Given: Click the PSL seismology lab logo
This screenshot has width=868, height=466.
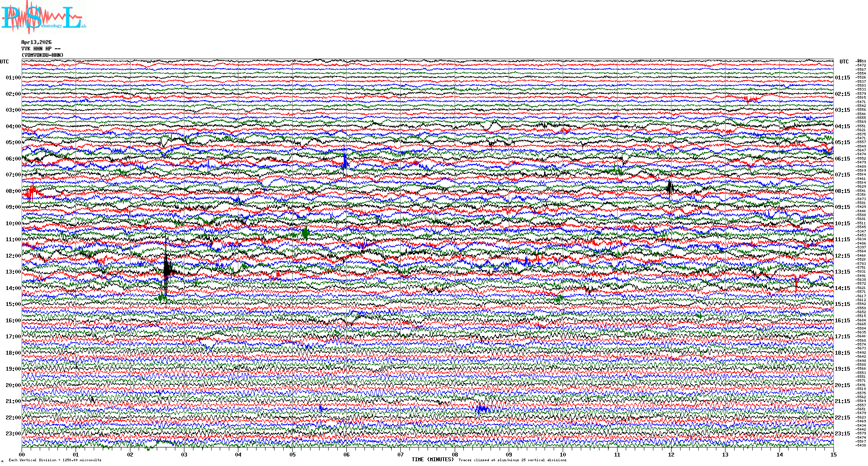Looking at the screenshot, I should click(x=43, y=17).
